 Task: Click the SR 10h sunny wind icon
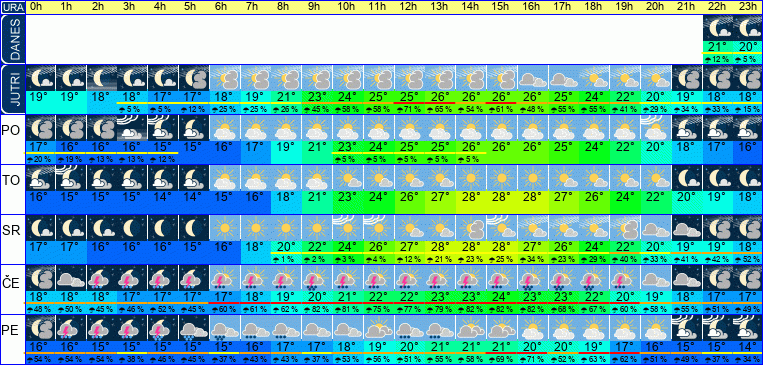click(347, 228)
